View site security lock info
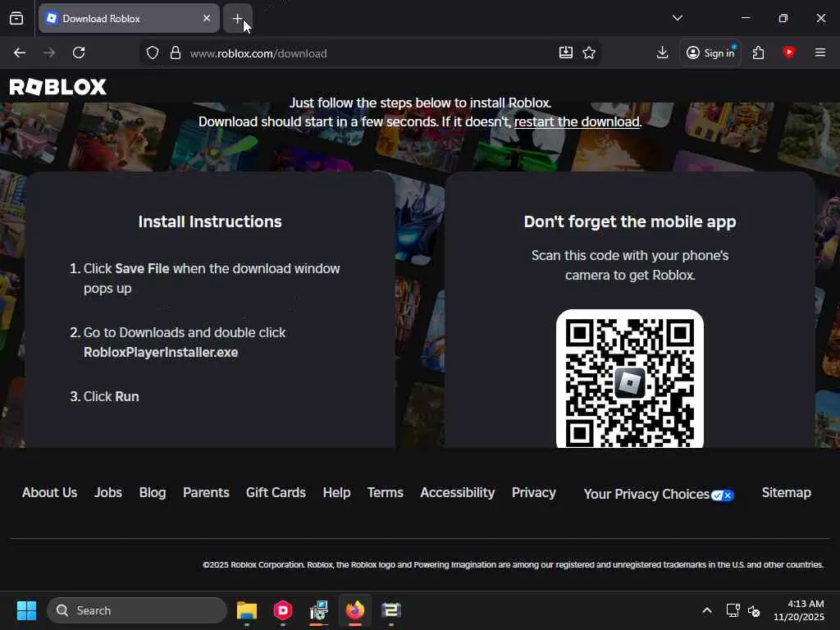The height and width of the screenshot is (630, 840). point(176,53)
